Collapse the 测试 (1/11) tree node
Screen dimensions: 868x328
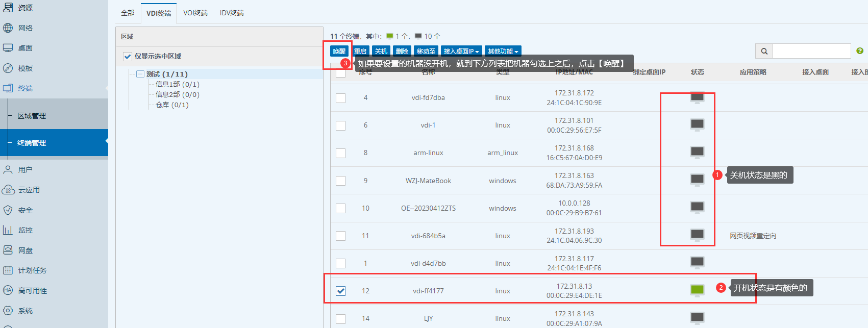tap(140, 74)
